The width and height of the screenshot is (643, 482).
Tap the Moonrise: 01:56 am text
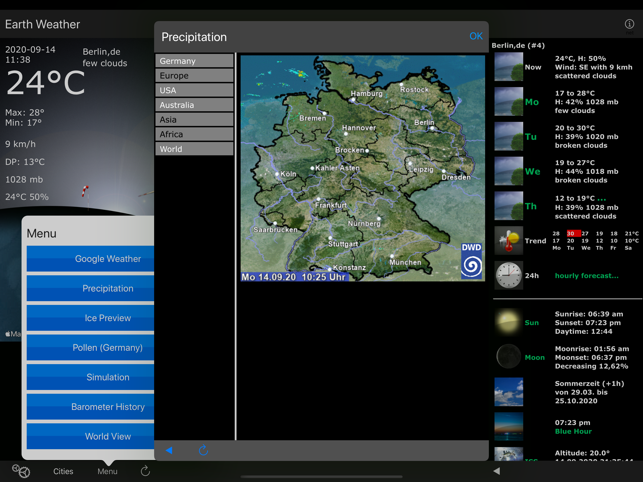pos(592,349)
